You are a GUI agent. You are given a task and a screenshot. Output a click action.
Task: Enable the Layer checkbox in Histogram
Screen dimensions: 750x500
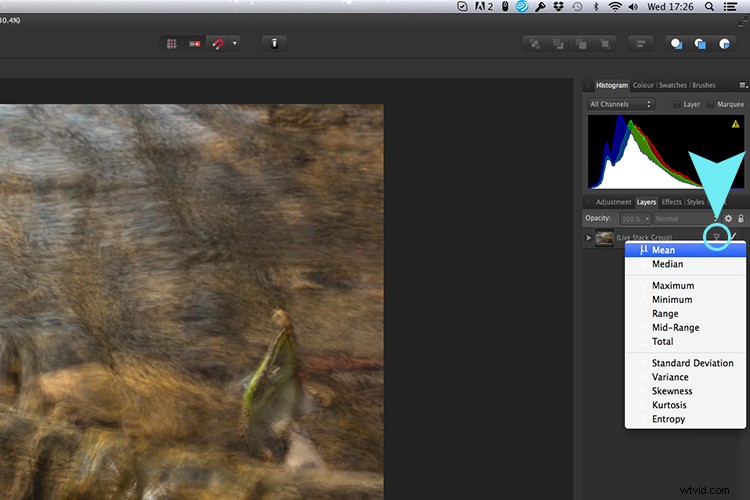[x=677, y=104]
